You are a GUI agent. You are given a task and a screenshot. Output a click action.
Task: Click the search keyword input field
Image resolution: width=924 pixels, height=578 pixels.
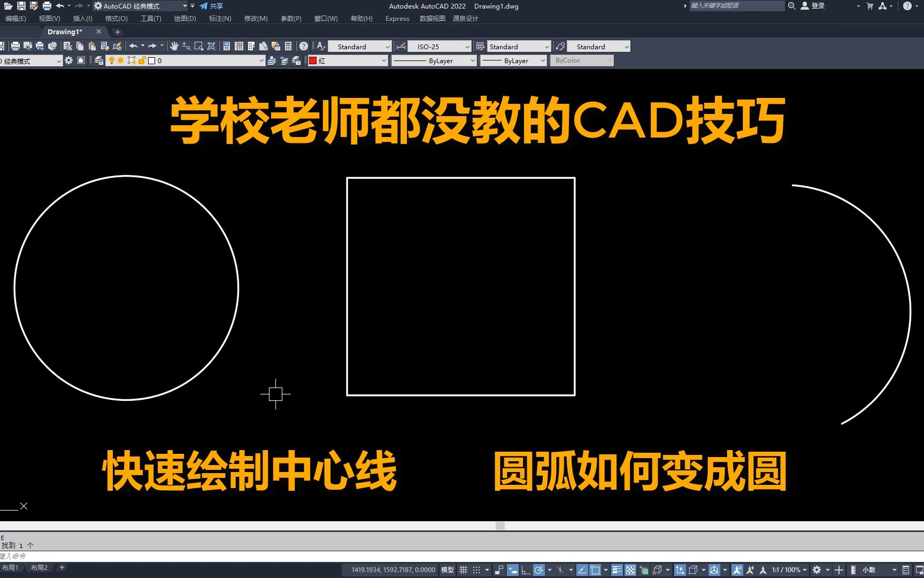click(735, 6)
